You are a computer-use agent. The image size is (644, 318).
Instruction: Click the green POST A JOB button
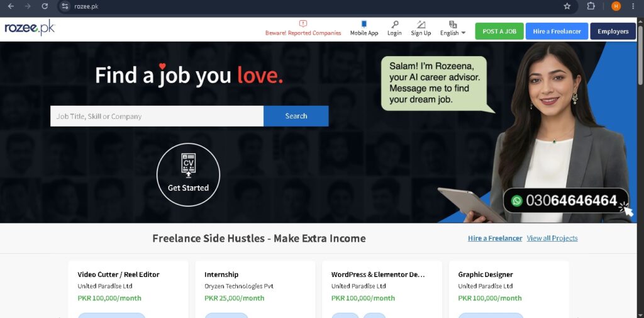point(499,31)
